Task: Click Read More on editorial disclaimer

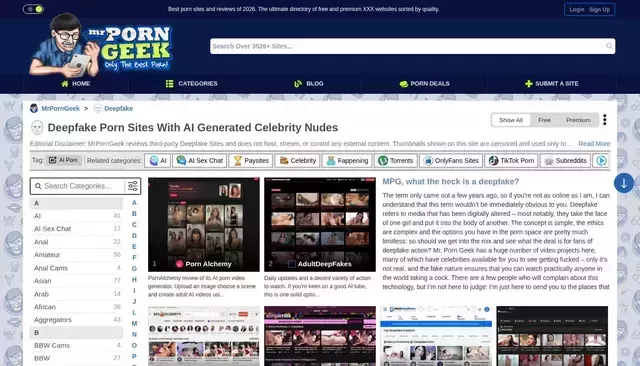Action: [x=594, y=144]
